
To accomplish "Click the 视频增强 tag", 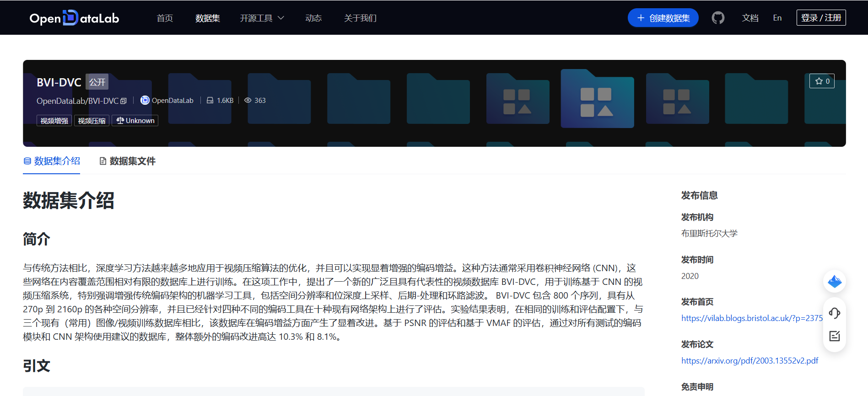I will (x=54, y=121).
